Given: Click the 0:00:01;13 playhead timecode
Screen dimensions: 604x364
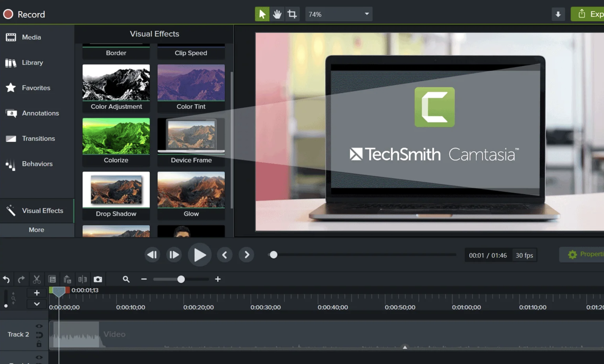Looking at the screenshot, I should tap(85, 290).
